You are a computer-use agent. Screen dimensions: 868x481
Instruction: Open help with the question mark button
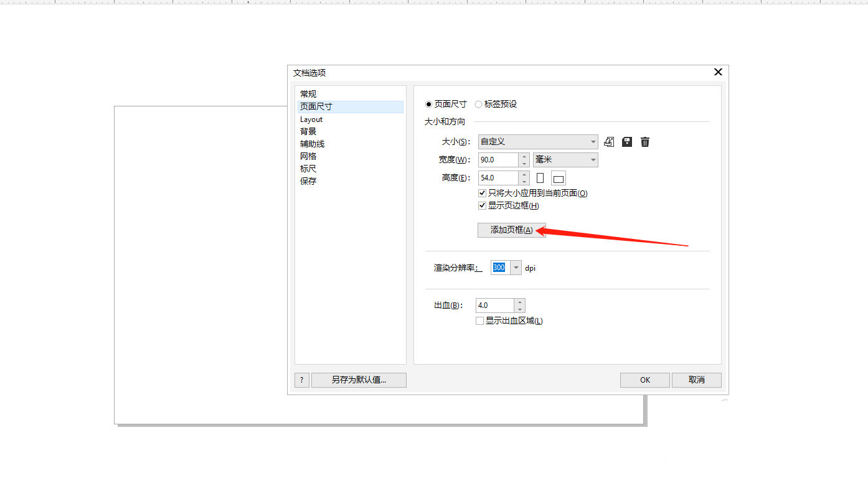(x=301, y=380)
